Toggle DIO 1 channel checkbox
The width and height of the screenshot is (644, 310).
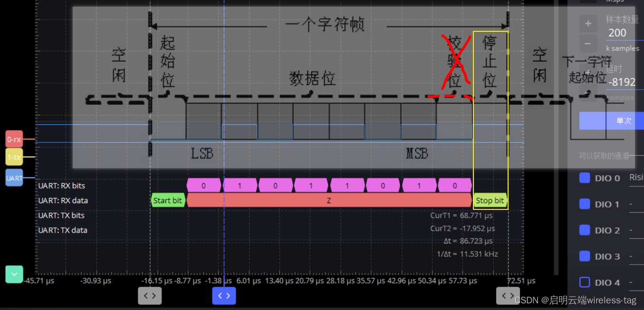585,204
